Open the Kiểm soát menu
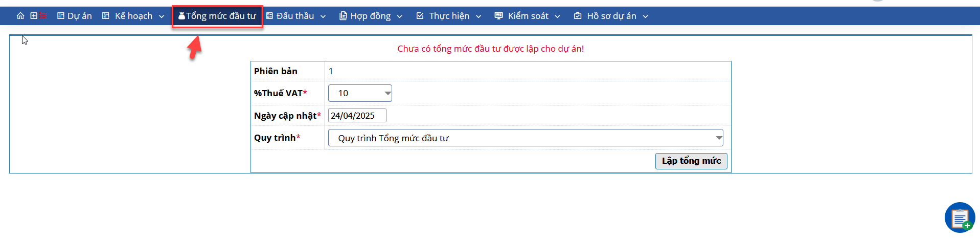Screen dimensions: 980x239 pyautogui.click(x=528, y=16)
